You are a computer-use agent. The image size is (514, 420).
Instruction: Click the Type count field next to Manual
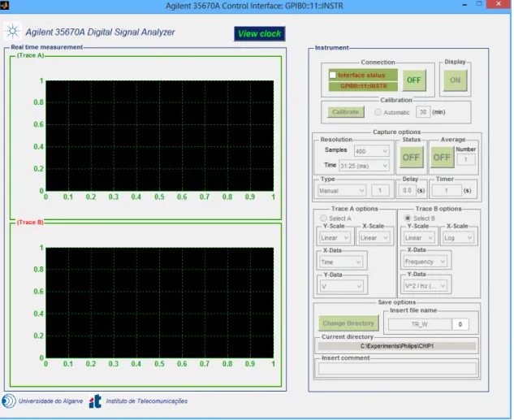pyautogui.click(x=380, y=190)
